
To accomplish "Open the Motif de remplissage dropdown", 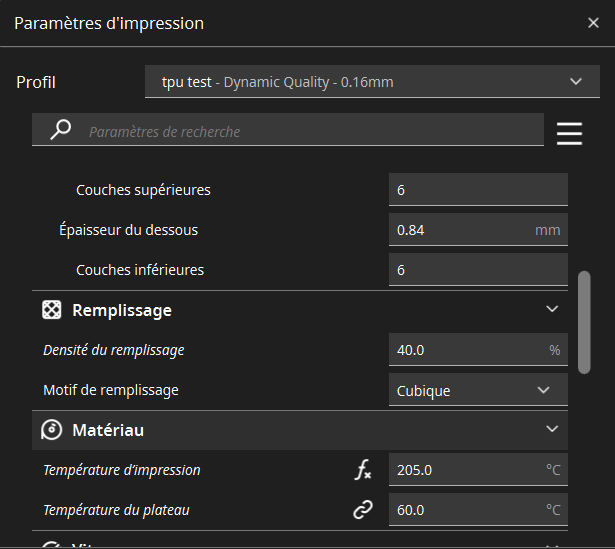I will pos(477,390).
